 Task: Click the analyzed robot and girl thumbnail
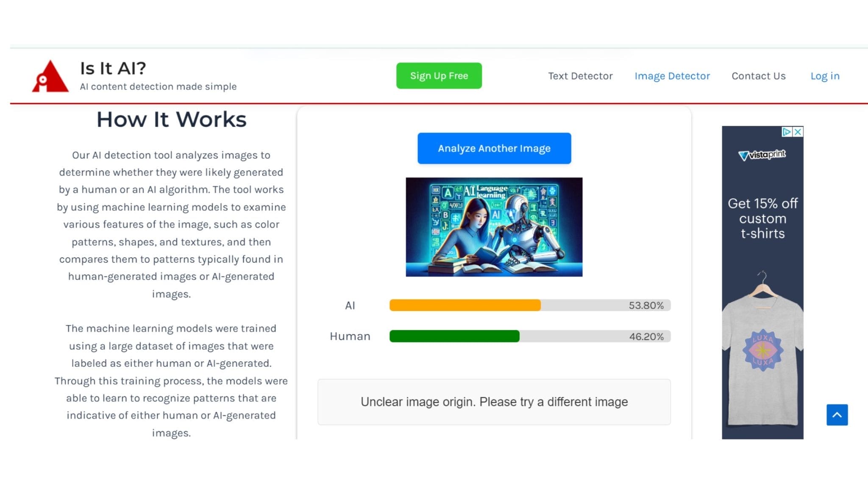click(494, 227)
